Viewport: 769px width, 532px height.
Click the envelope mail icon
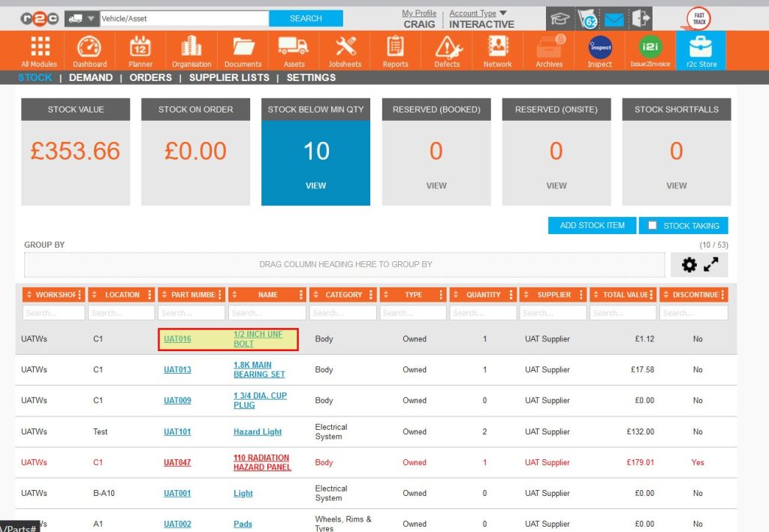pyautogui.click(x=614, y=18)
